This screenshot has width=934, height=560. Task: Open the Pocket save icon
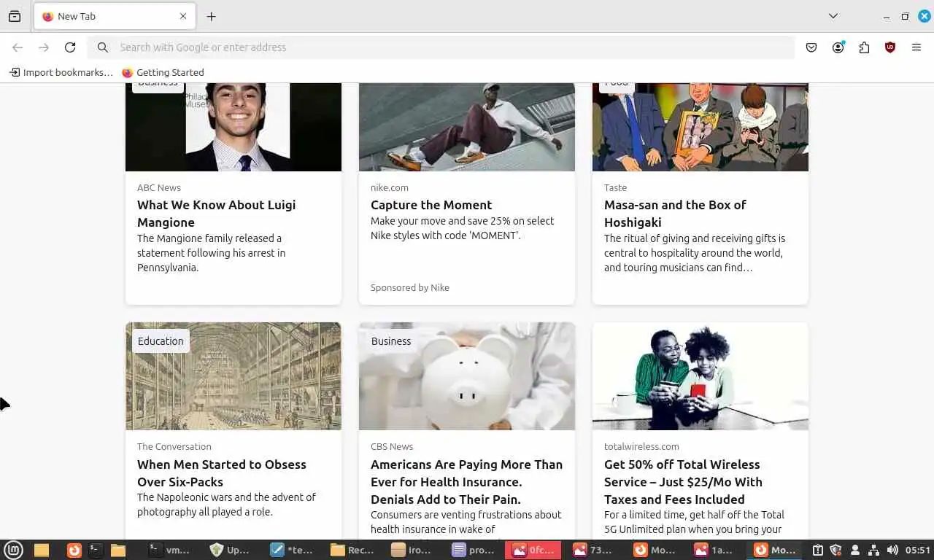811,47
